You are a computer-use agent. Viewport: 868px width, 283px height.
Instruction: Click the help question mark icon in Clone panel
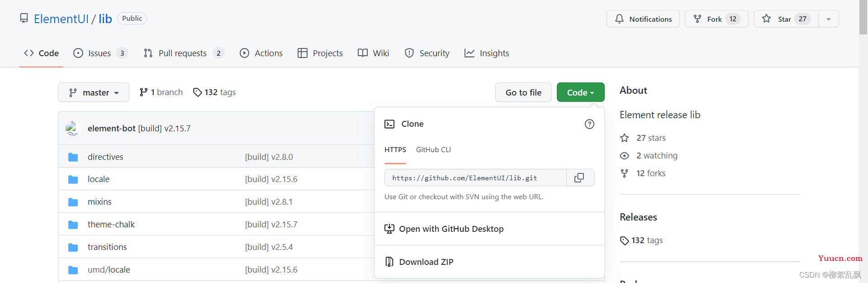pos(589,124)
